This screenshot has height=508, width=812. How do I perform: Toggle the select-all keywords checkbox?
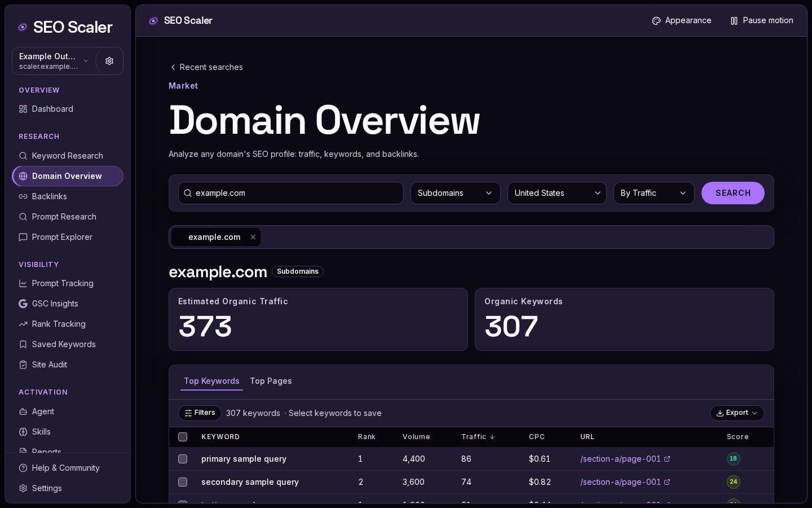183,437
